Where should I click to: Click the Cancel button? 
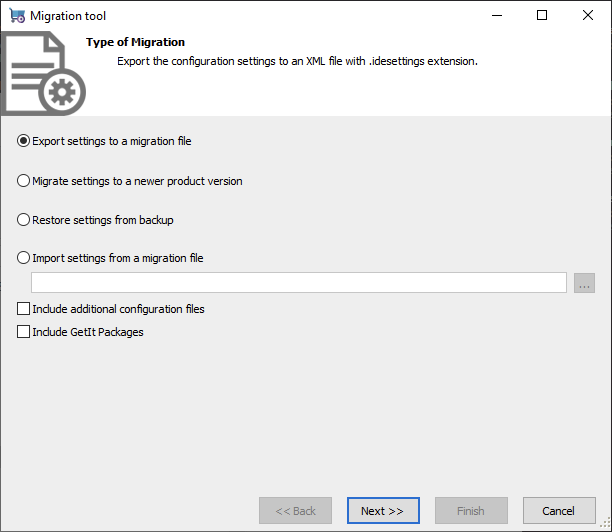559,511
